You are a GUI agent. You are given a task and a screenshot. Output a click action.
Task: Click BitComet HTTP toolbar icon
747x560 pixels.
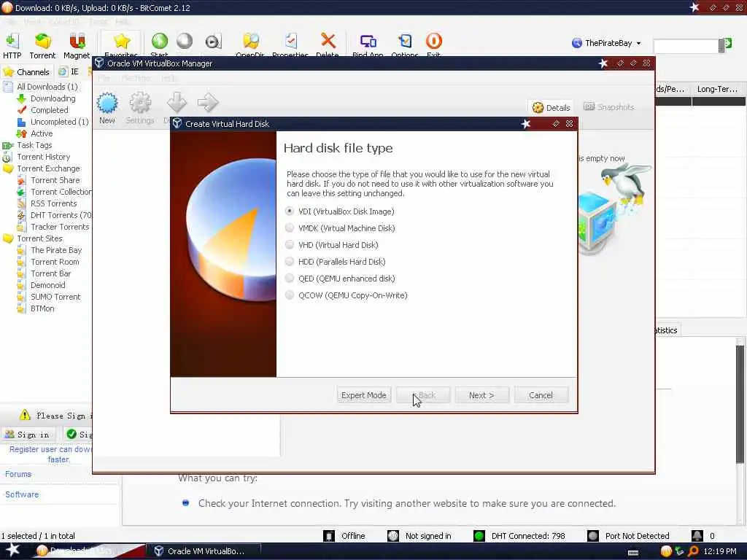(x=12, y=46)
